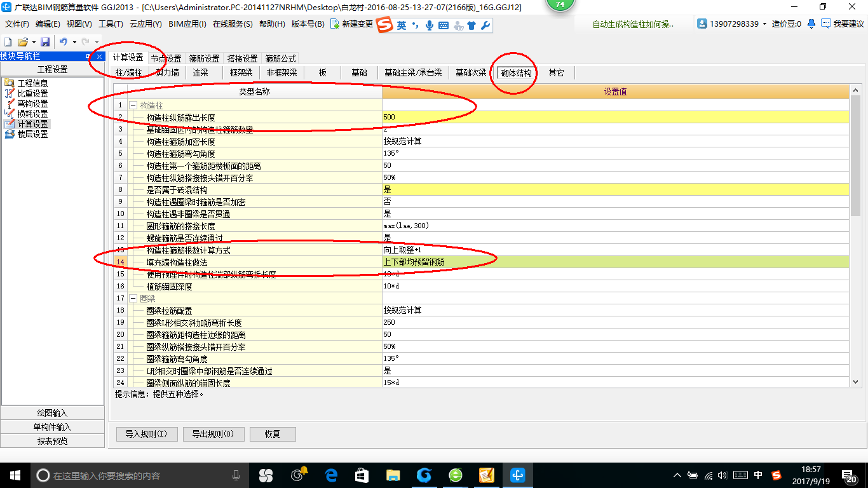Viewport: 868px width, 488px height.
Task: Switch to the 箍筋设置 tab
Action: coord(204,58)
